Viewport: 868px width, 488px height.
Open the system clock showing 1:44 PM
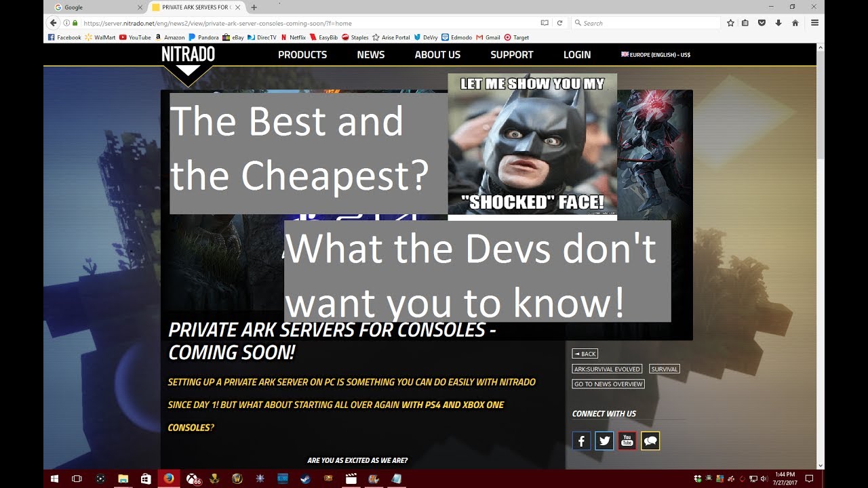tap(784, 479)
